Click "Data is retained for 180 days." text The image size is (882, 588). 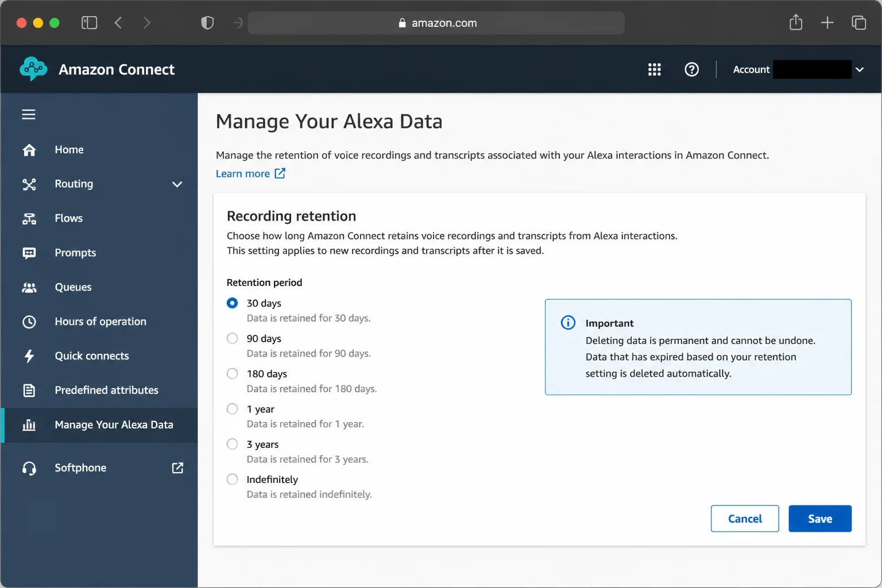tap(312, 389)
